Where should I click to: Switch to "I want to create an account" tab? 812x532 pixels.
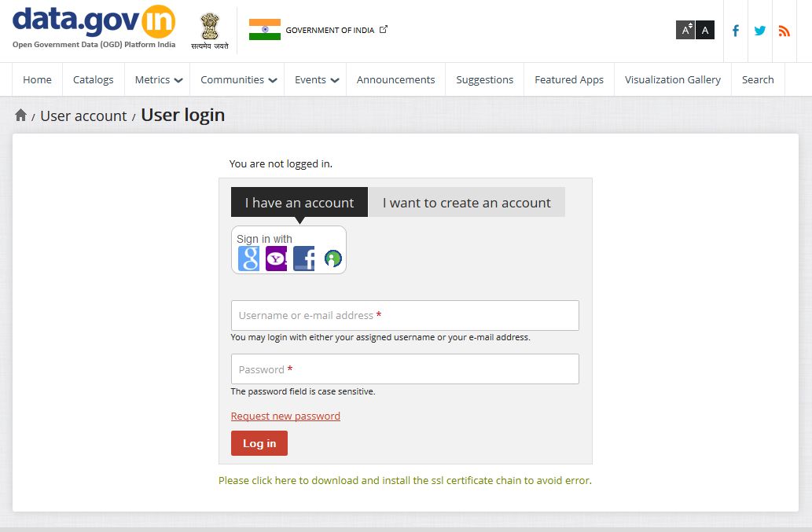coord(467,202)
